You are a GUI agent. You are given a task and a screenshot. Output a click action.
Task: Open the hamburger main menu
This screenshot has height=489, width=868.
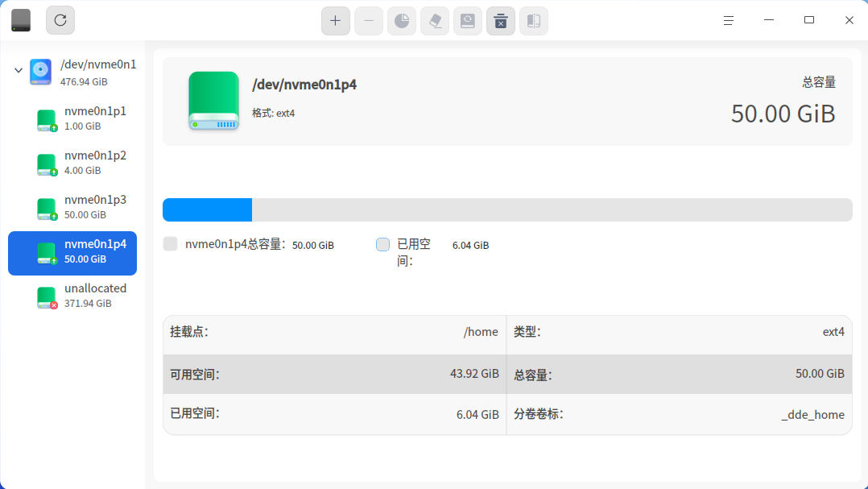[729, 20]
